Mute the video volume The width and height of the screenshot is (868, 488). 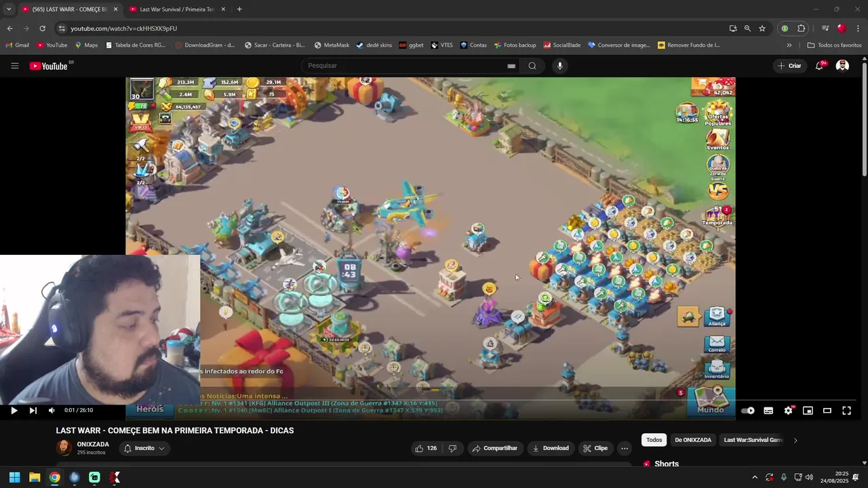[x=52, y=410]
